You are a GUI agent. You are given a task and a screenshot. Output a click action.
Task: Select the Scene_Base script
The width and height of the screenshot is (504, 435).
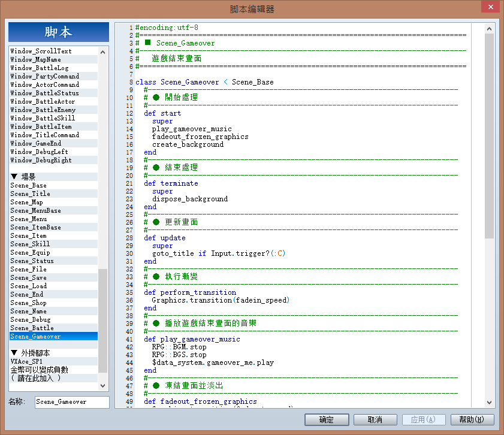tap(54, 185)
